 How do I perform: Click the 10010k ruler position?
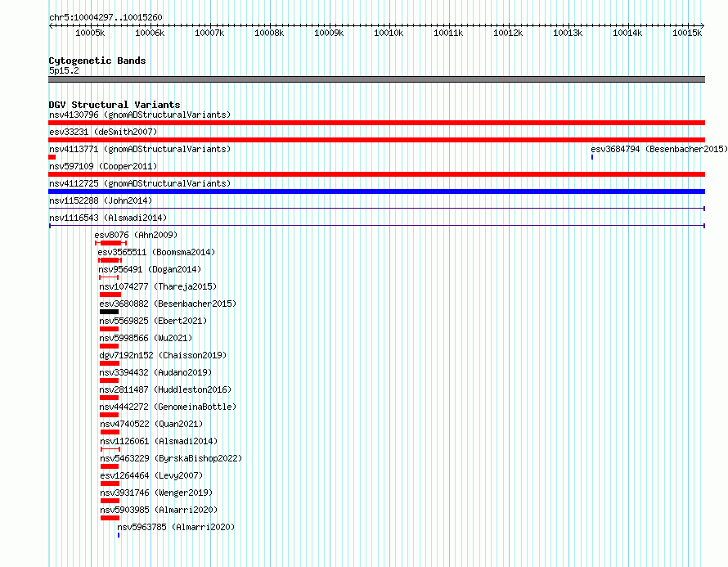pos(389,33)
